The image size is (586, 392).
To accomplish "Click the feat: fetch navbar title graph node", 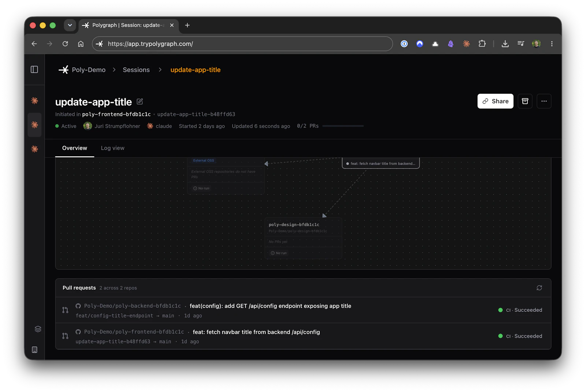I will [381, 163].
